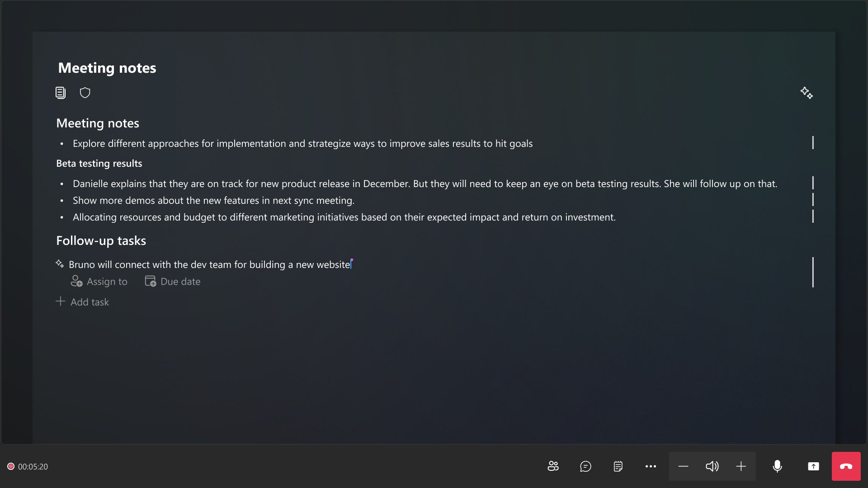Mute the microphone

(777, 466)
